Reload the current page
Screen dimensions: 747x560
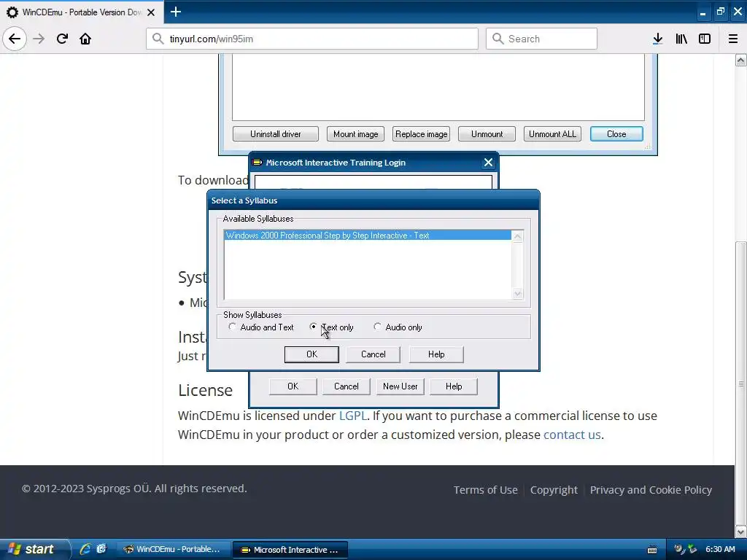[62, 39]
